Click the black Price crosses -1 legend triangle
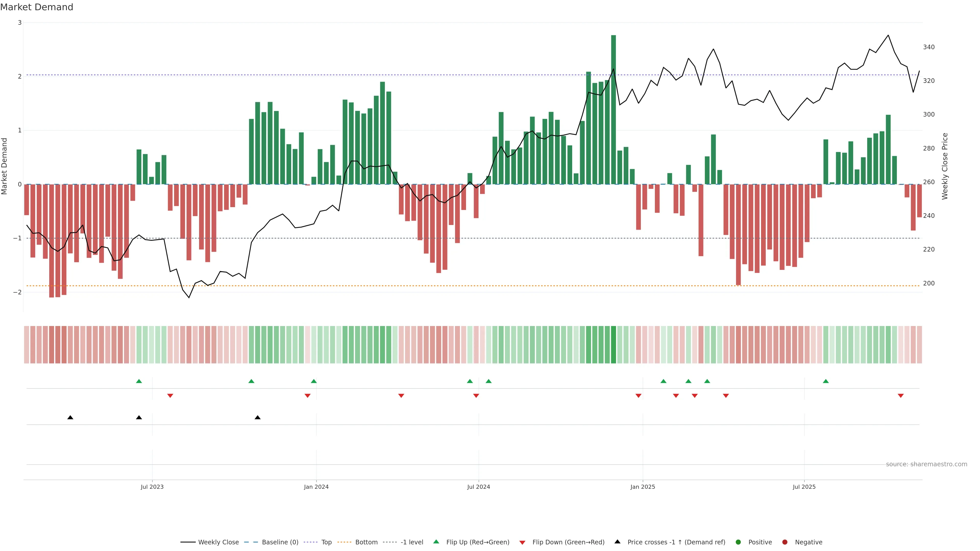980x551 pixels. pos(617,542)
